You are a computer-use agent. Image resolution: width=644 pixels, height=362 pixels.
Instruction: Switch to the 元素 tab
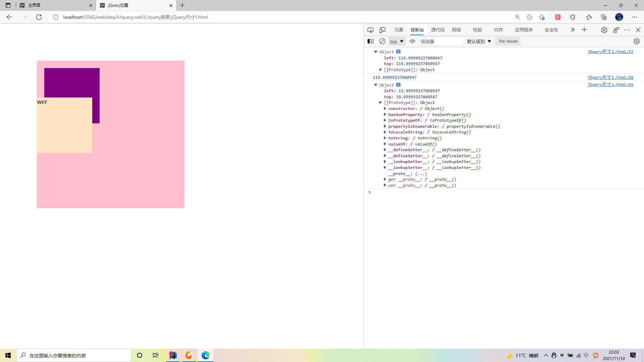click(398, 30)
